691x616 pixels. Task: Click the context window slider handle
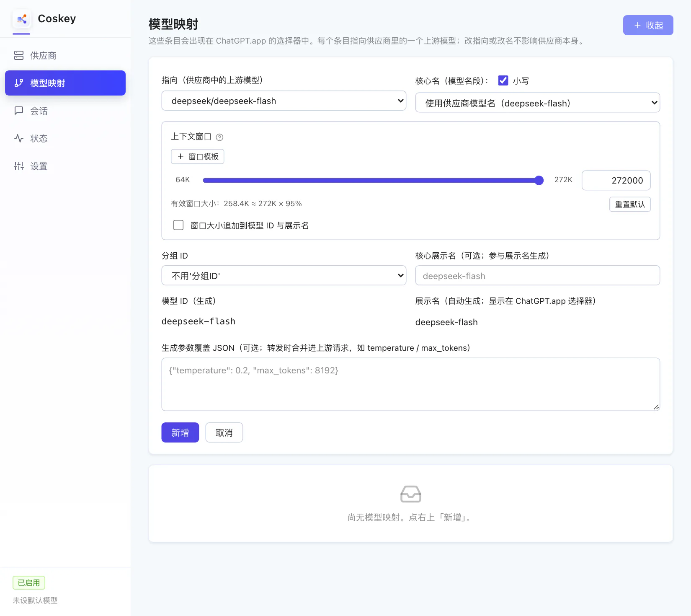539,180
